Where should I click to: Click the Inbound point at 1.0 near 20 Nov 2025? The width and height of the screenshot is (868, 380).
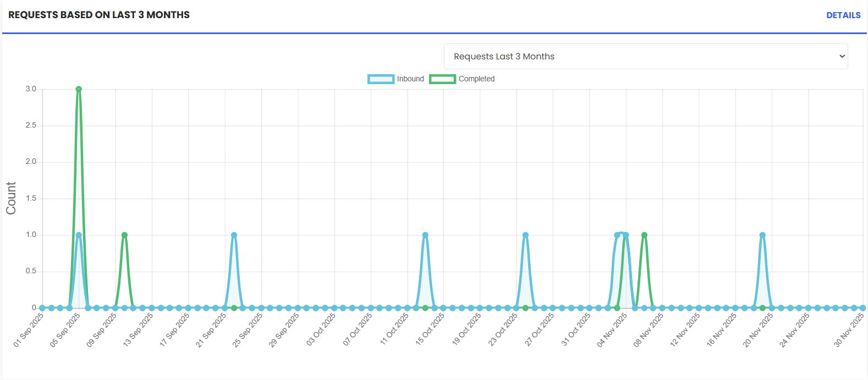[x=762, y=235]
